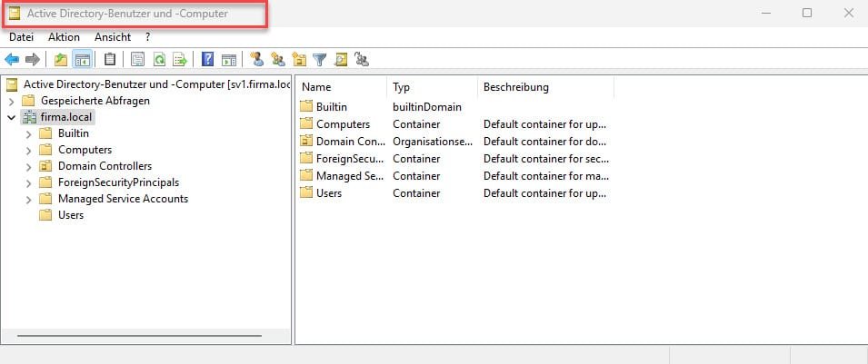Click the Default container for ma... description
This screenshot has width=868, height=364.
pos(546,176)
